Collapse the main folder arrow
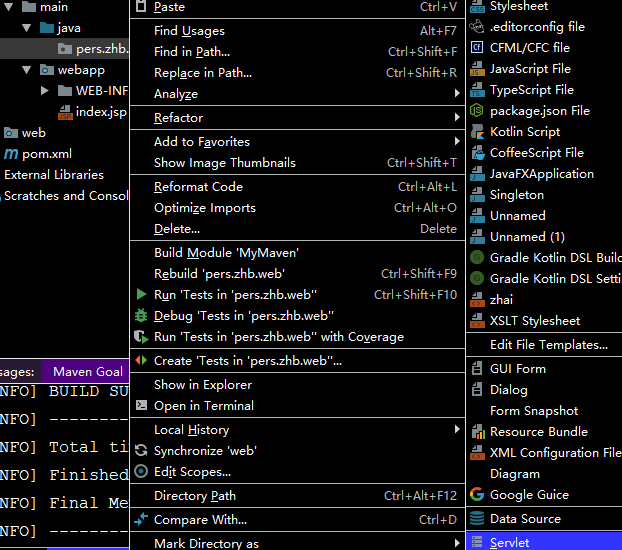622x550 pixels. click(9, 6)
